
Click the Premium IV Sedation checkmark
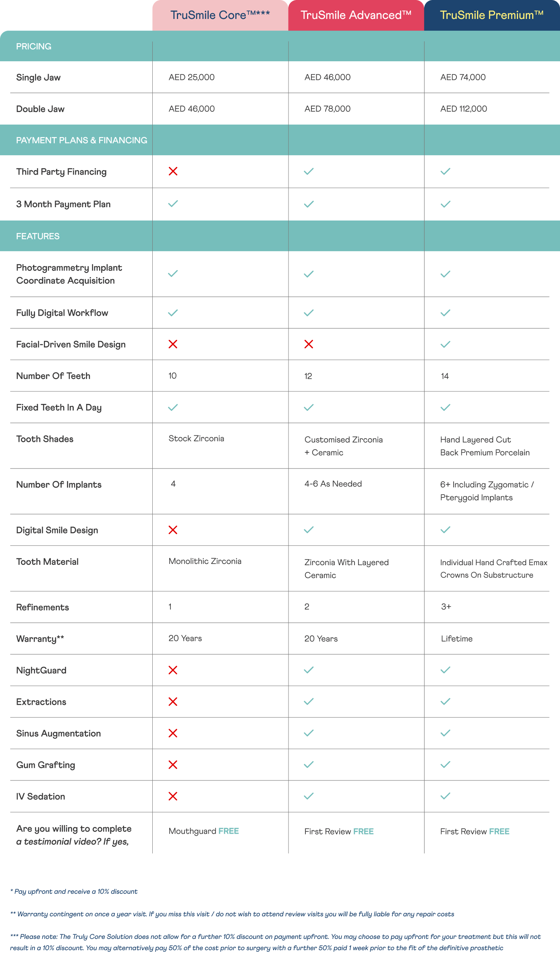pos(445,796)
